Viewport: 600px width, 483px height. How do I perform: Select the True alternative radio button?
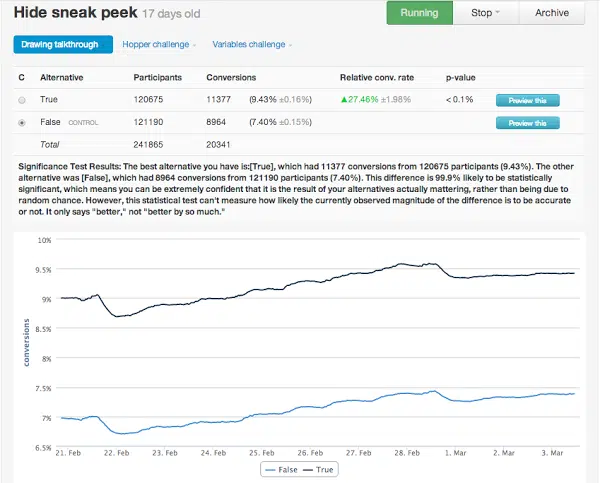click(x=22, y=100)
